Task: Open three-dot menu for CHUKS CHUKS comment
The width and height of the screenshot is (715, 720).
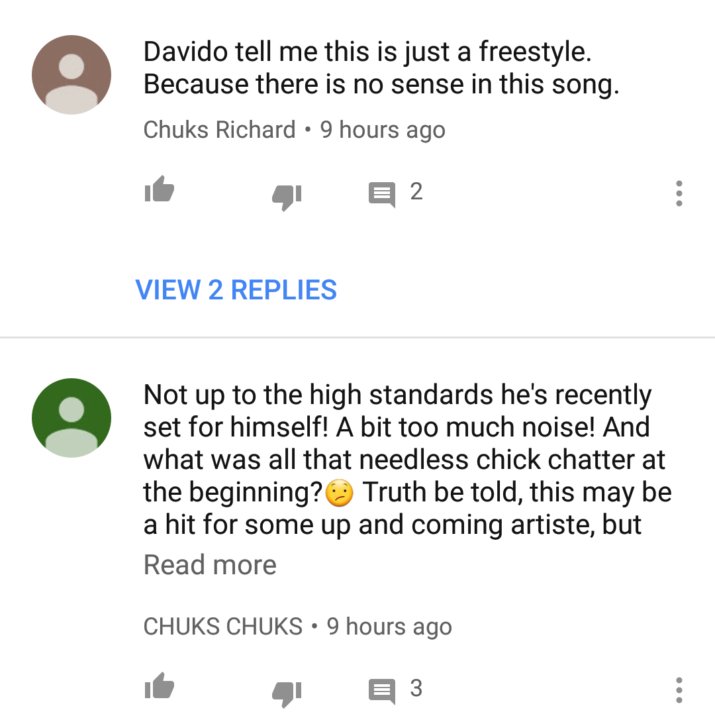Action: point(679,690)
